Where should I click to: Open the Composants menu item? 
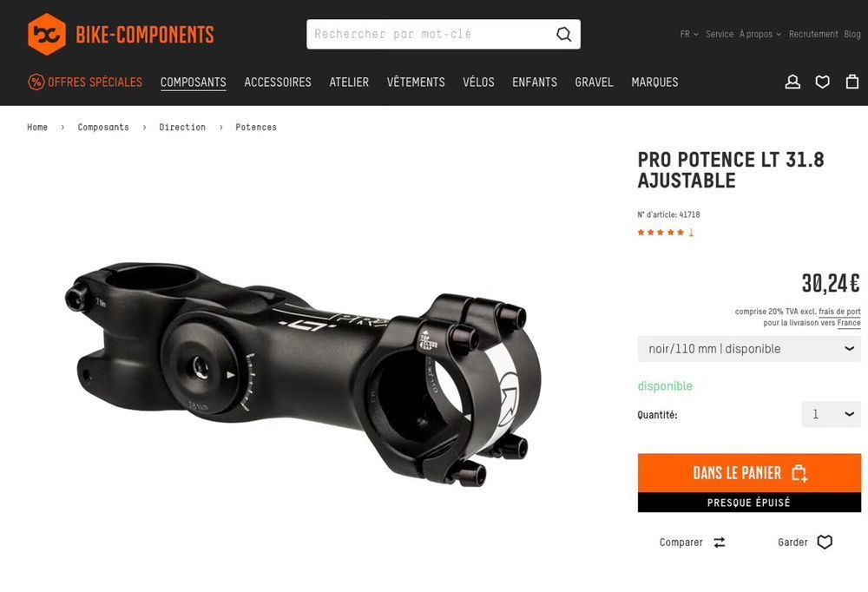click(x=194, y=82)
